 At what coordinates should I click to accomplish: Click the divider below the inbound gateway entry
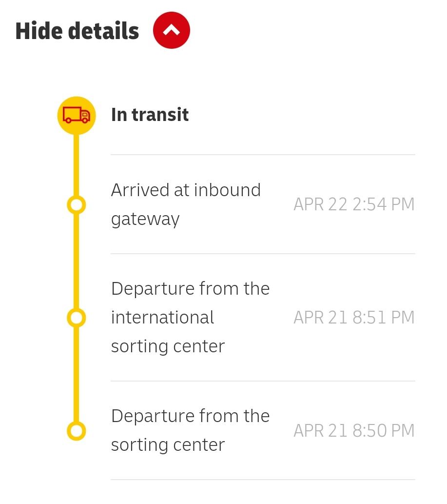click(263, 254)
